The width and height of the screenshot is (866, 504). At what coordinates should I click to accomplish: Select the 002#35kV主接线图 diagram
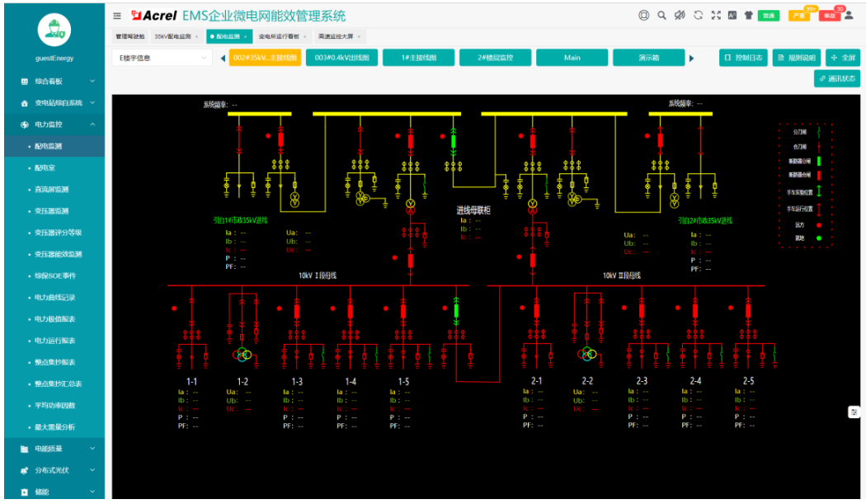coord(265,58)
